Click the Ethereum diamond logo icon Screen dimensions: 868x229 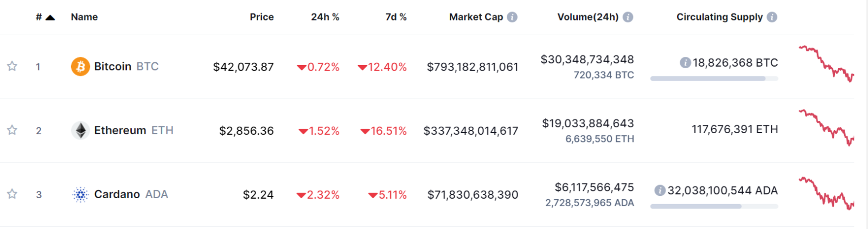click(x=80, y=130)
